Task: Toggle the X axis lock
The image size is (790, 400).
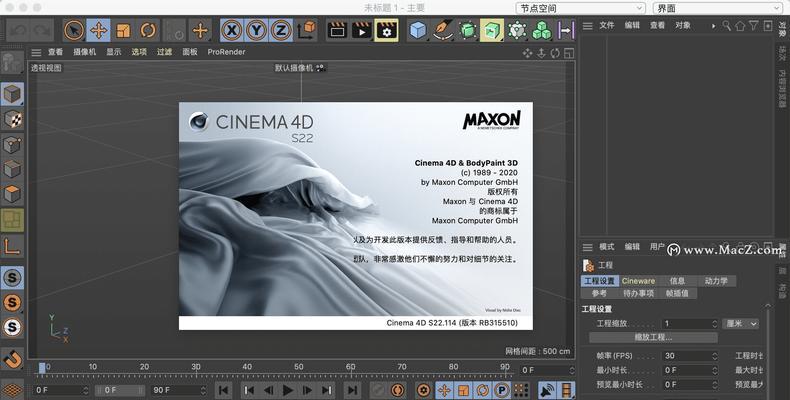Action: point(232,30)
